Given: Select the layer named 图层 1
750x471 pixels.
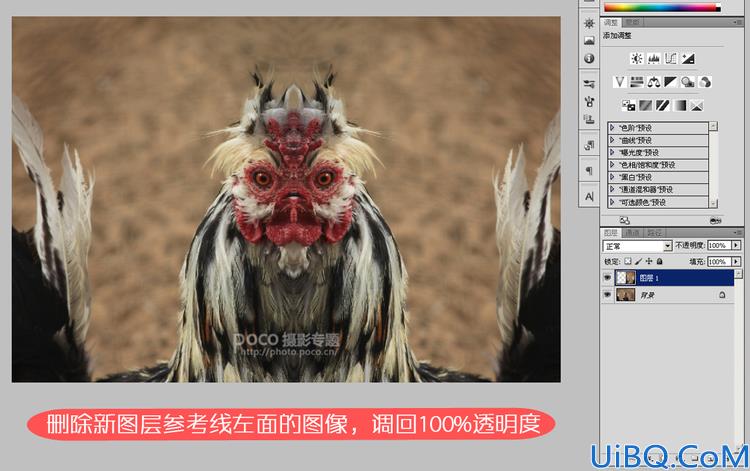Looking at the screenshot, I should pyautogui.click(x=649, y=278).
